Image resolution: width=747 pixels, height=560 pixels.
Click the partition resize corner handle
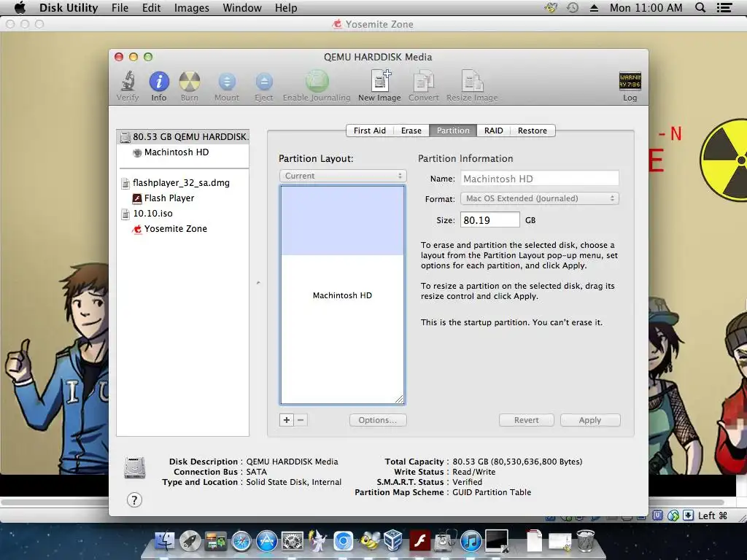(399, 399)
